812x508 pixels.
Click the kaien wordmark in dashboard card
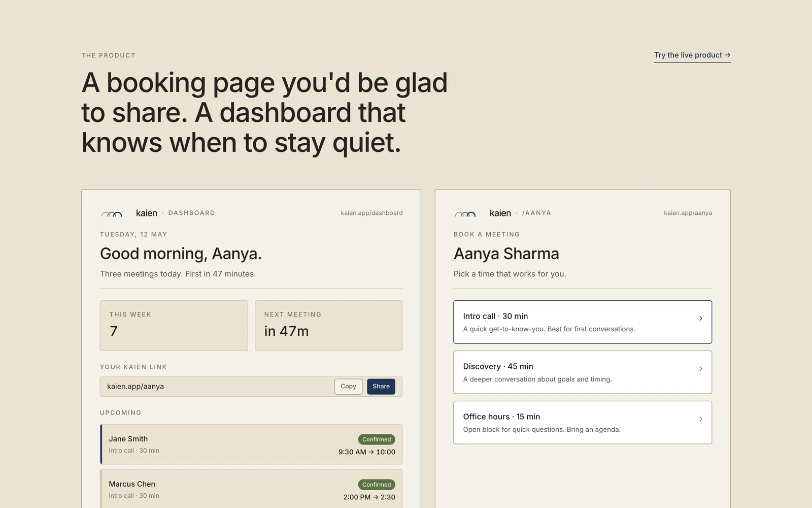click(x=147, y=213)
